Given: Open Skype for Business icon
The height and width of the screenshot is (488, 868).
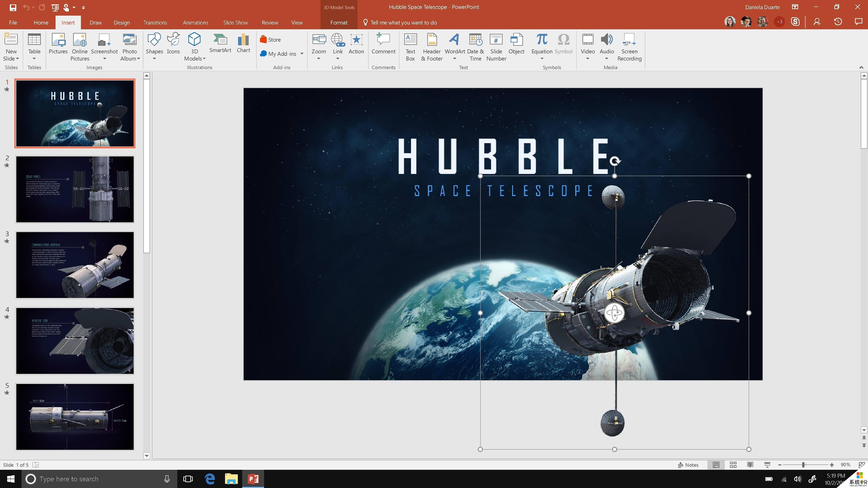Looking at the screenshot, I should (795, 22).
